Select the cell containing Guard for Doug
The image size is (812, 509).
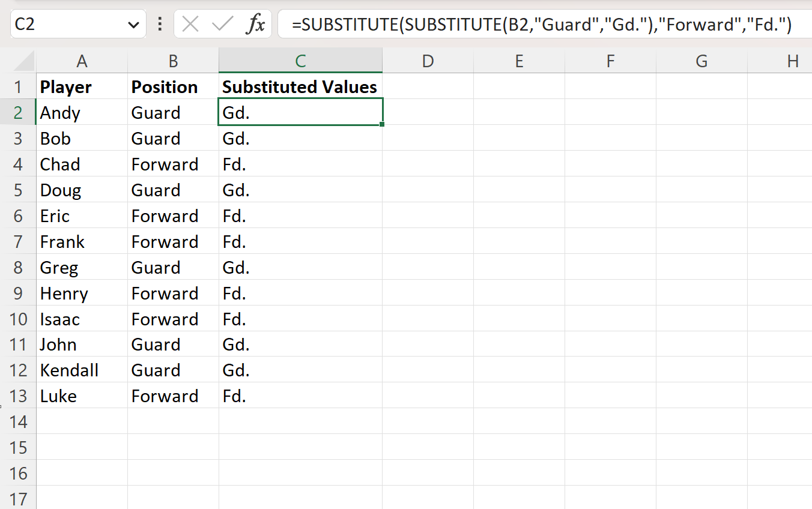172,190
